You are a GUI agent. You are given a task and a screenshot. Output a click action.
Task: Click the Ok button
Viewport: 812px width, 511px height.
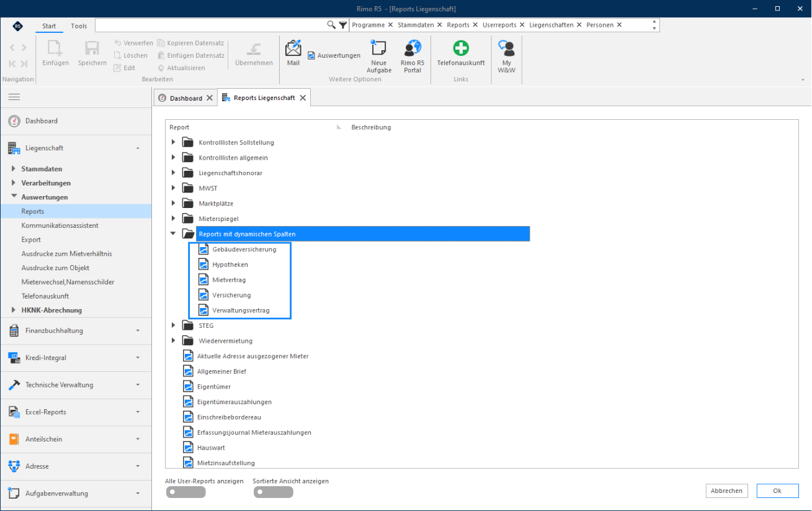coord(777,491)
